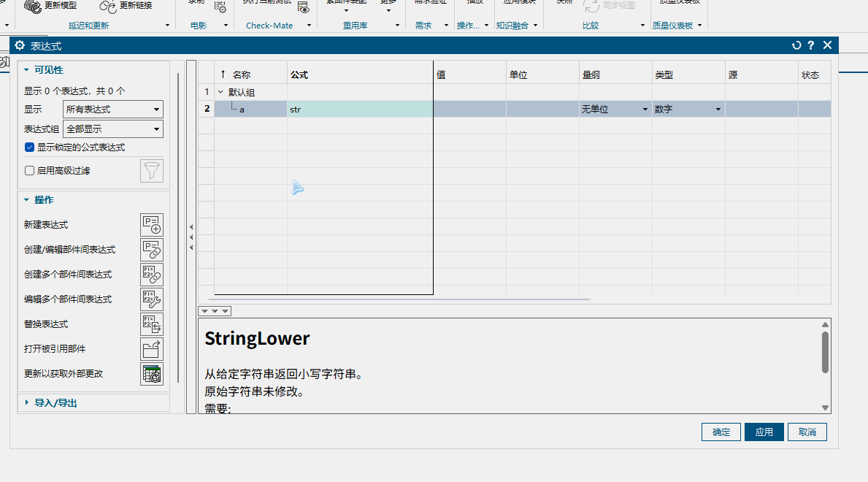868x482 pixels.
Task: Toggle the 显示锁定的公式表达式 checkbox
Action: coord(30,148)
